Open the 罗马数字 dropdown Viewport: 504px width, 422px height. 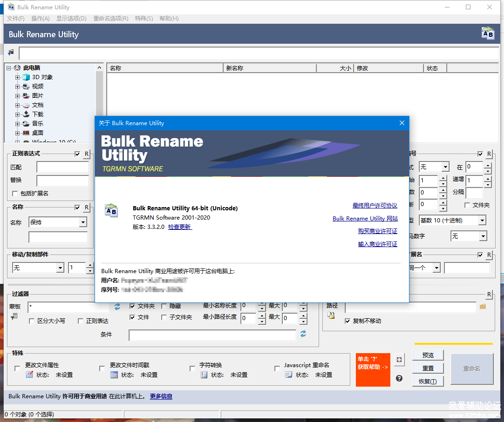click(x=469, y=236)
